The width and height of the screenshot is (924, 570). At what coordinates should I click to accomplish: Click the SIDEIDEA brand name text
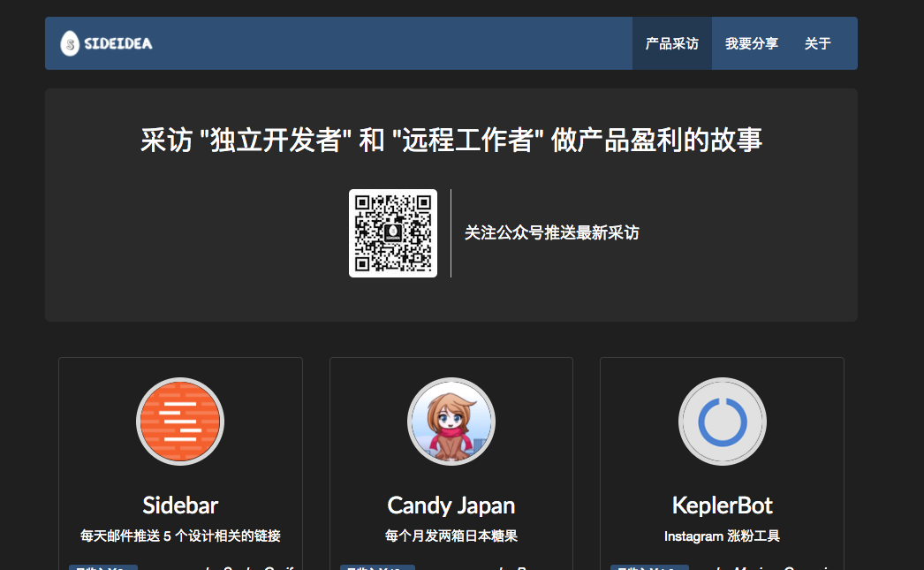point(118,43)
